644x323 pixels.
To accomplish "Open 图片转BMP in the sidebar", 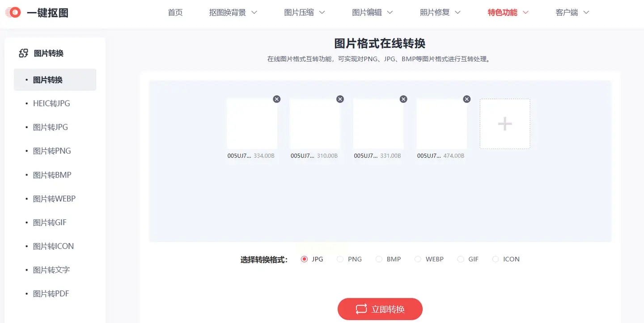I will (52, 175).
